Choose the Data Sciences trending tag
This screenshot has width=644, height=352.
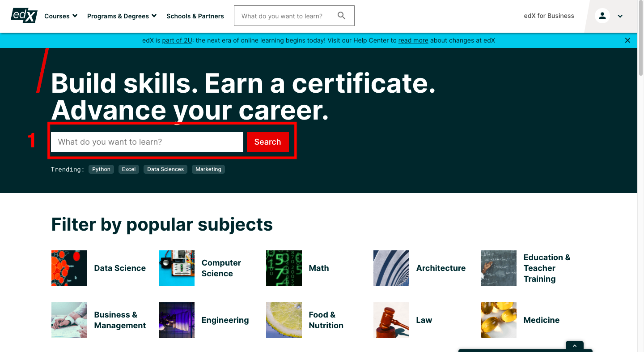click(x=165, y=169)
